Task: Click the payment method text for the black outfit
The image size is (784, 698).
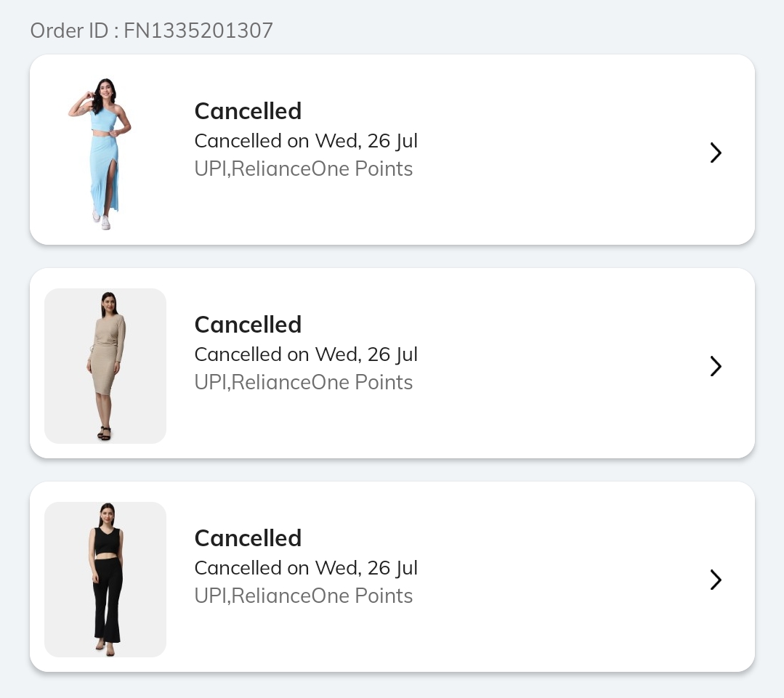Action: pos(303,596)
